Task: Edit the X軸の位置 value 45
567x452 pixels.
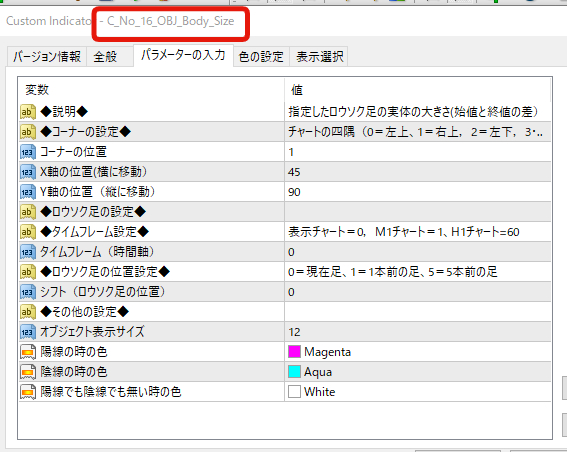Action: tap(418, 172)
